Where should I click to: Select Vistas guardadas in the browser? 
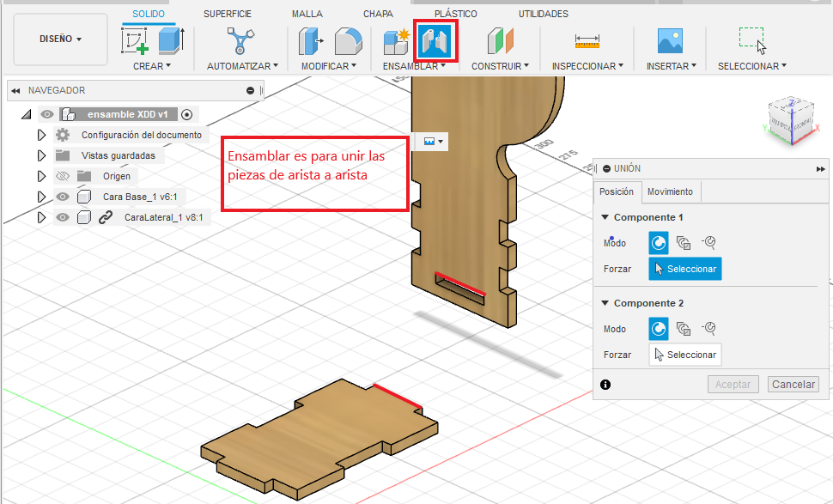119,155
